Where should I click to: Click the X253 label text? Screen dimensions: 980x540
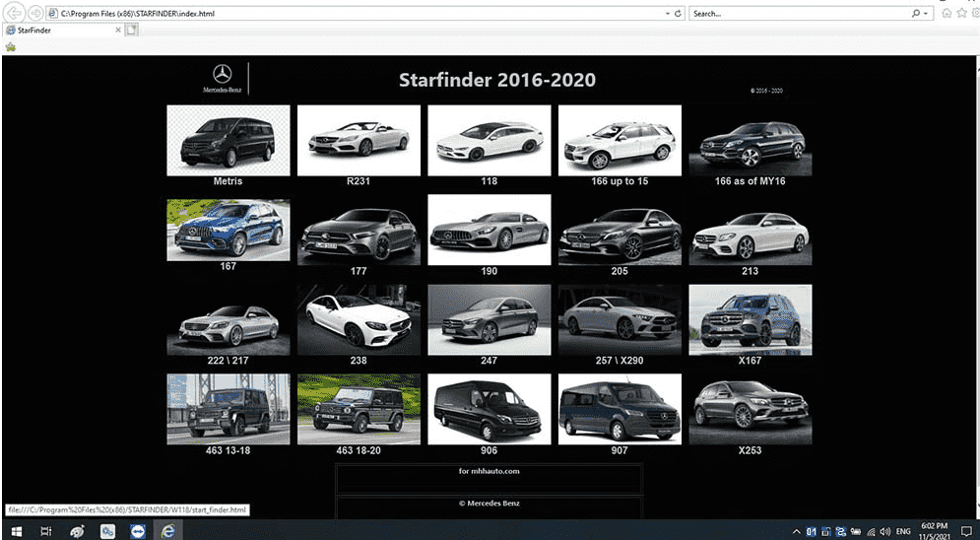750,450
